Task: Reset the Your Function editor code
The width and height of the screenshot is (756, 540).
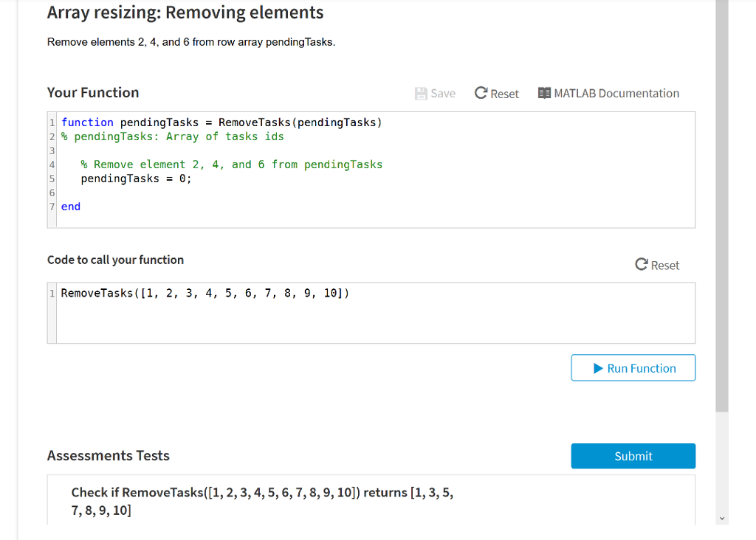Action: point(497,94)
